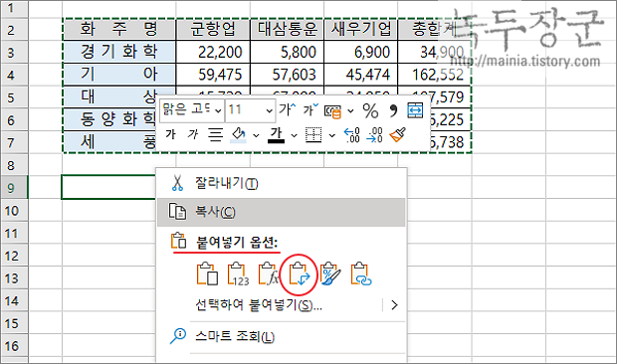This screenshot has height=364, width=617.
Task: Click the Format Painter brush icon
Action: (x=397, y=135)
